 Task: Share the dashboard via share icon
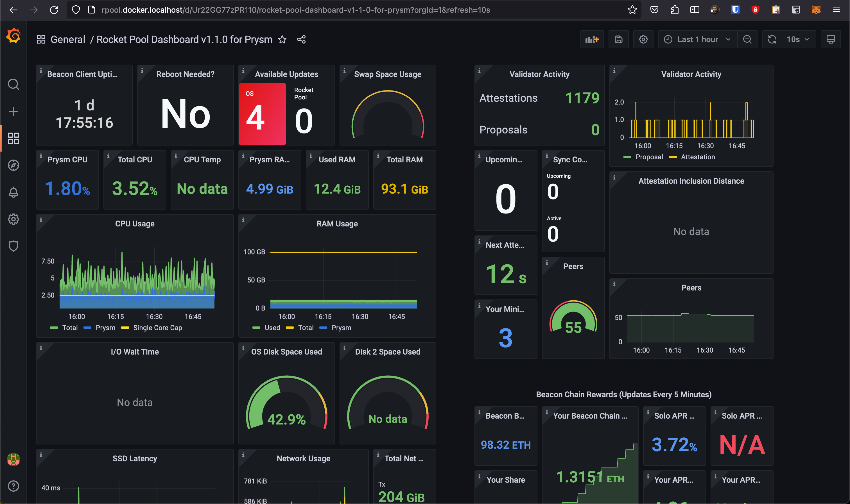(x=301, y=39)
